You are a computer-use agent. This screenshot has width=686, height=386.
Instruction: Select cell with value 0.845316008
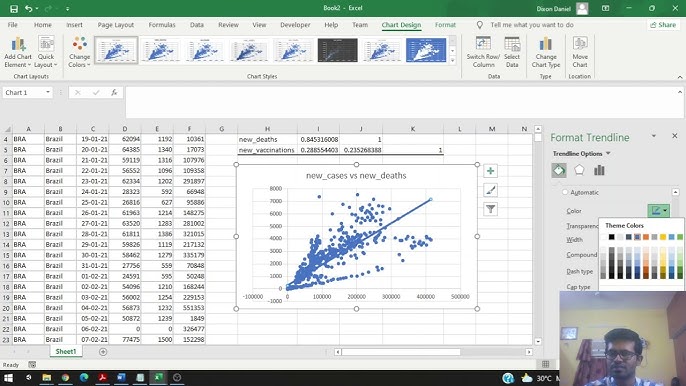click(x=318, y=139)
